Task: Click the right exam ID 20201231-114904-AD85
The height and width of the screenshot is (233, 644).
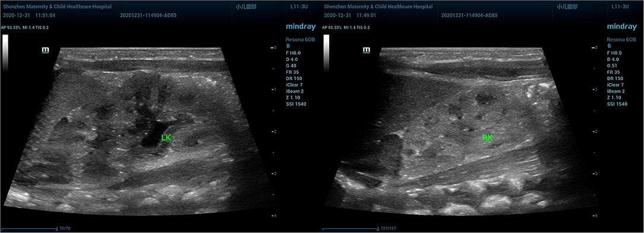Action: click(x=469, y=15)
